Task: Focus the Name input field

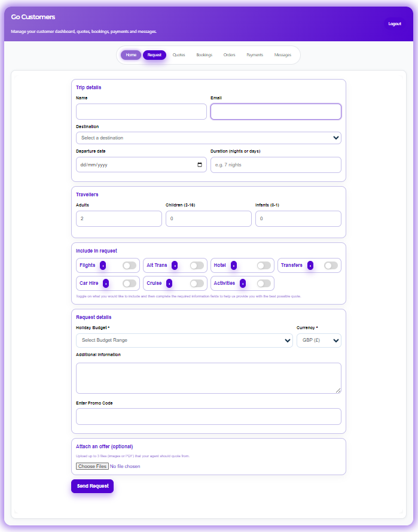Action: pos(141,112)
